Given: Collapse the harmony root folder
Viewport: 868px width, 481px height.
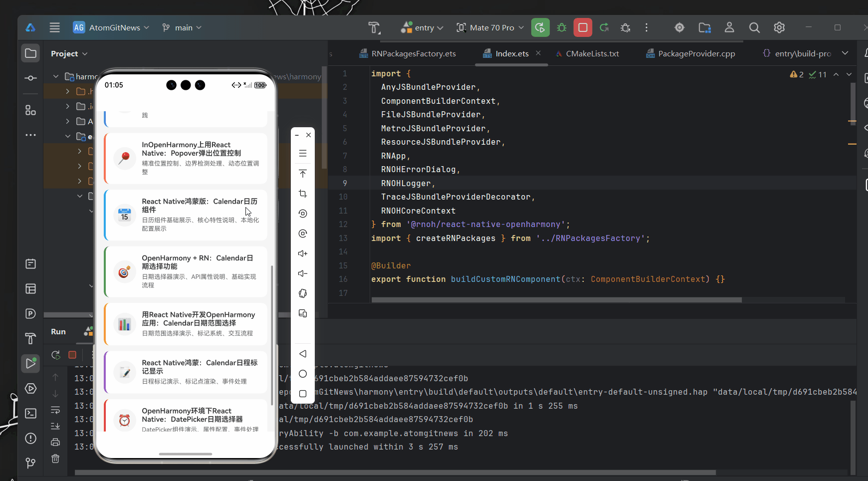Looking at the screenshot, I should (x=55, y=76).
